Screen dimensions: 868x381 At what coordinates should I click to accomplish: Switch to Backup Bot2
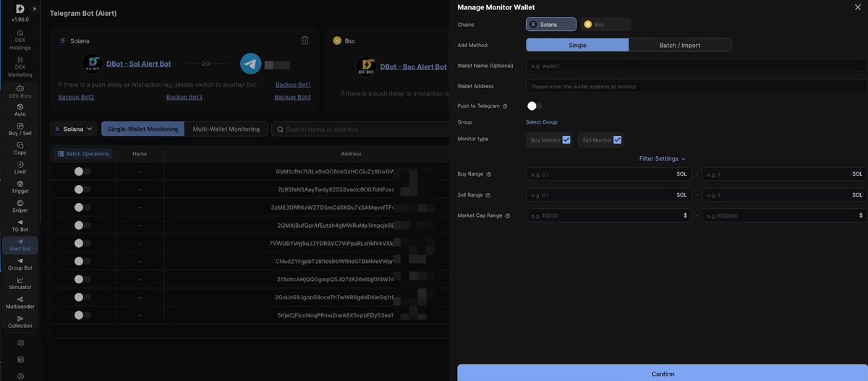(76, 97)
